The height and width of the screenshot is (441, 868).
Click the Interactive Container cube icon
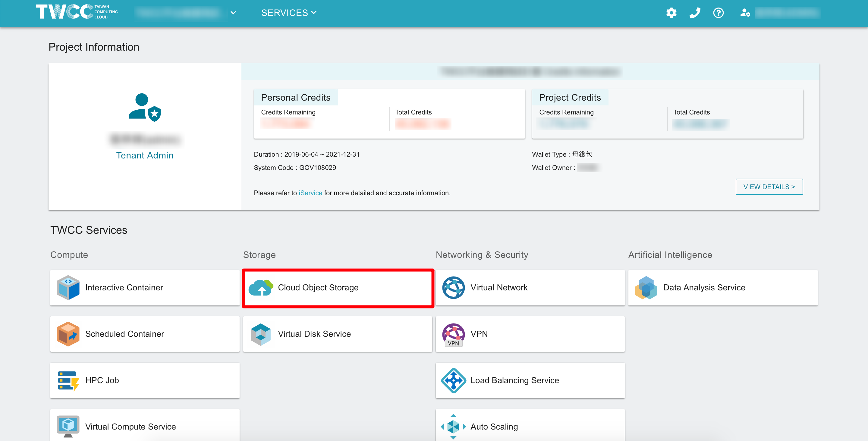pos(68,287)
